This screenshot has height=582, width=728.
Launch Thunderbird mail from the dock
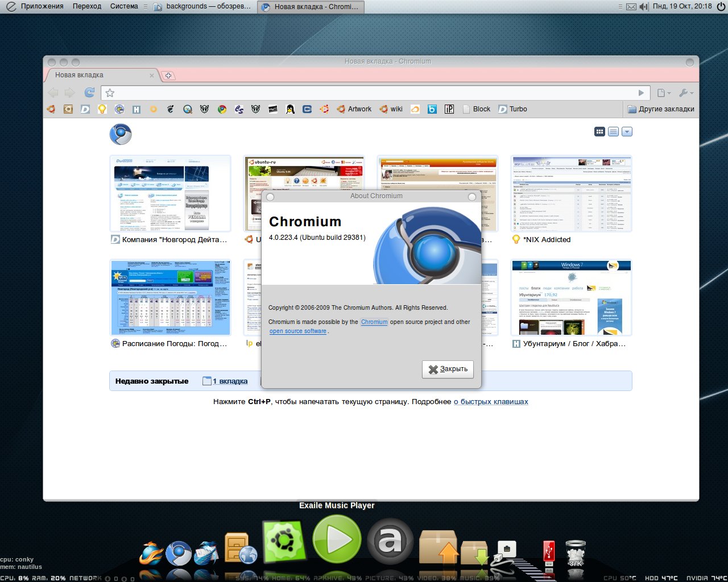206,553
